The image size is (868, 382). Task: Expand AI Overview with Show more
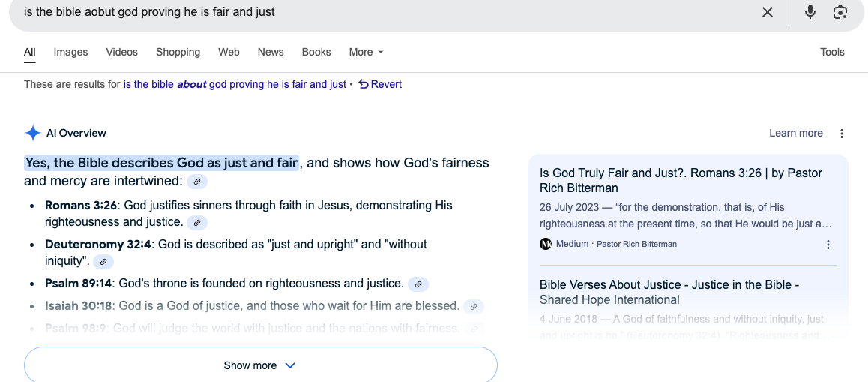click(x=261, y=365)
